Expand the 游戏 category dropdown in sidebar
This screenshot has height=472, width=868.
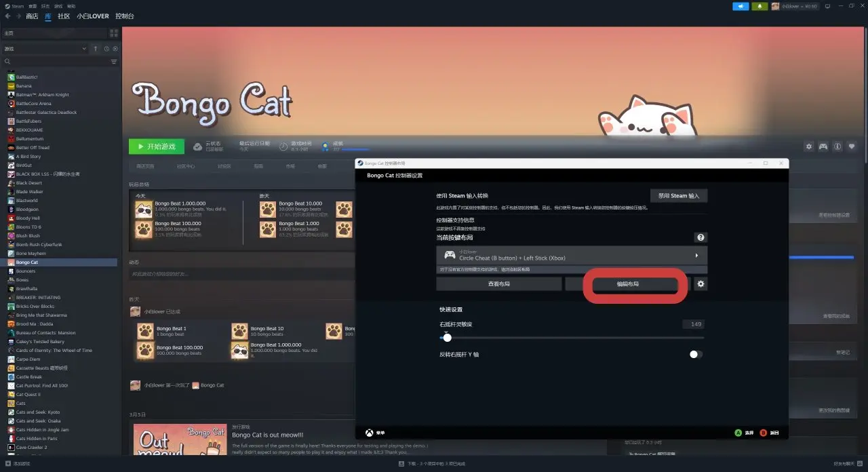[x=83, y=49]
